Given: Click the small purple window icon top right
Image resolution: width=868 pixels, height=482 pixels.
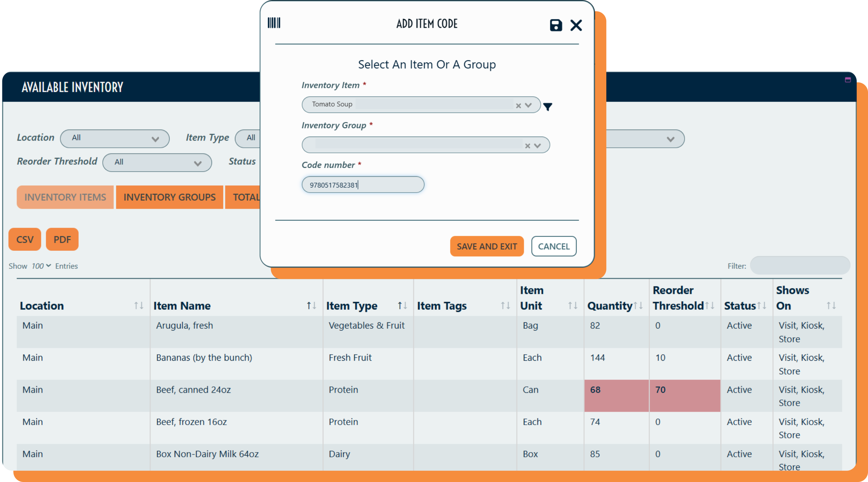Looking at the screenshot, I should click(x=848, y=80).
